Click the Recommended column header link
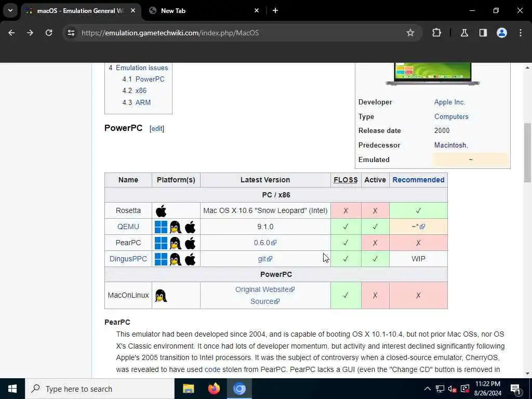532x399 pixels. pyautogui.click(x=418, y=180)
